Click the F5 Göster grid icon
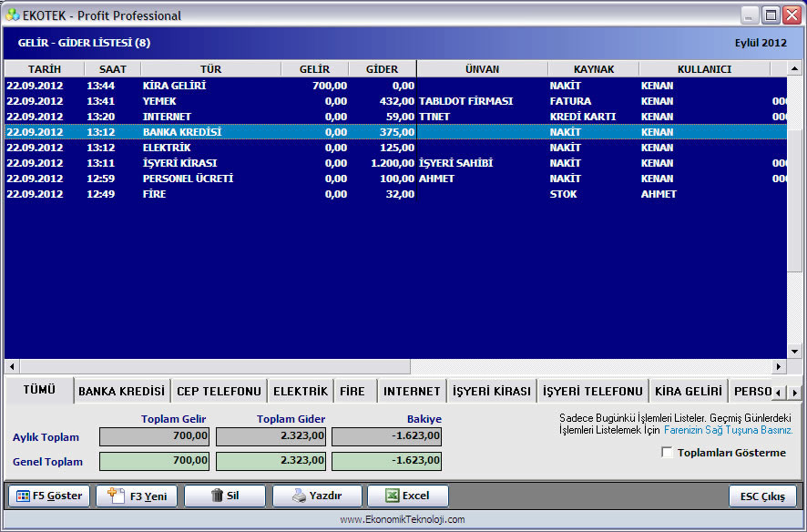This screenshot has width=807, height=532. [23, 496]
